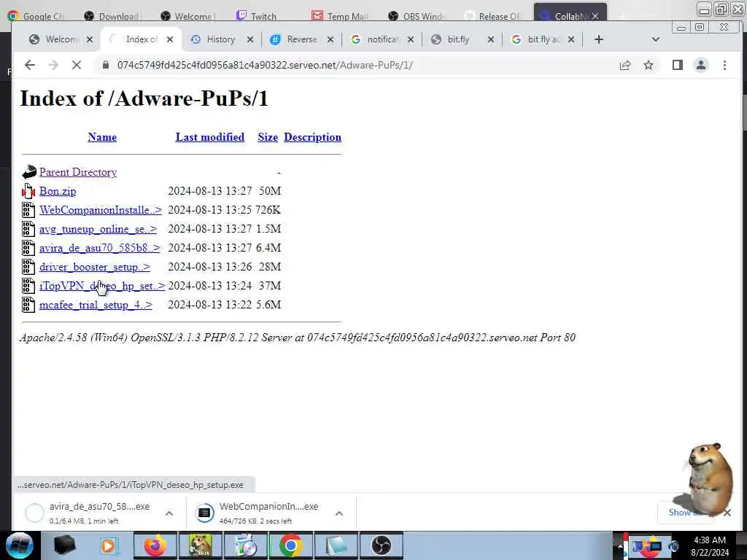Download driver_booster_setup file link

[95, 267]
